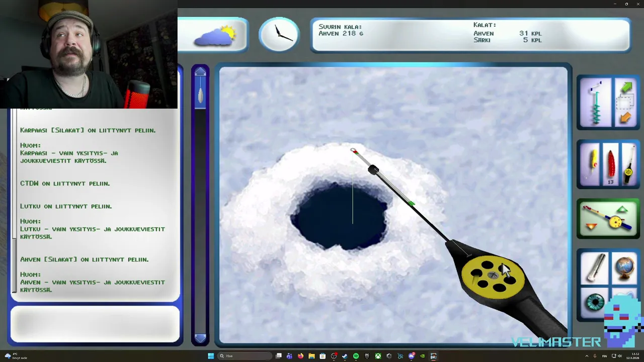Show hidden system tray icons
644x362 pixels.
point(587,356)
